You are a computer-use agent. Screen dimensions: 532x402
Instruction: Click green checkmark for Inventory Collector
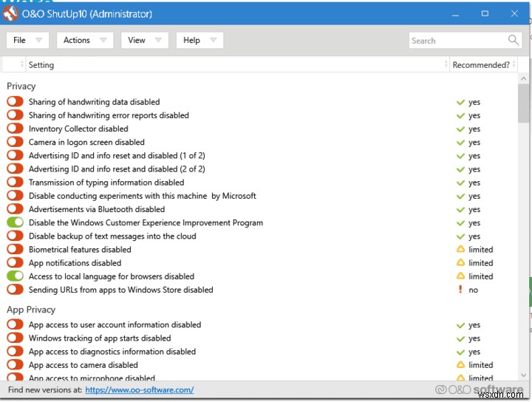tap(460, 129)
